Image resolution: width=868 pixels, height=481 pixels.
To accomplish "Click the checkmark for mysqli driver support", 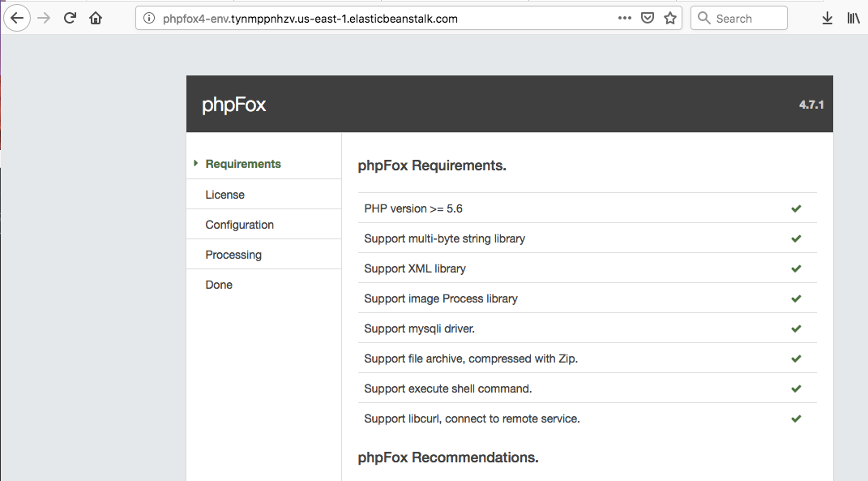I will click(x=796, y=329).
